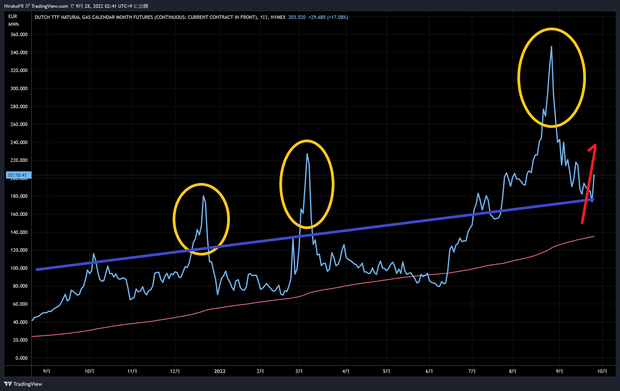Click the 280.000 price axis label
Screen dimensions: 620x391
[19, 106]
